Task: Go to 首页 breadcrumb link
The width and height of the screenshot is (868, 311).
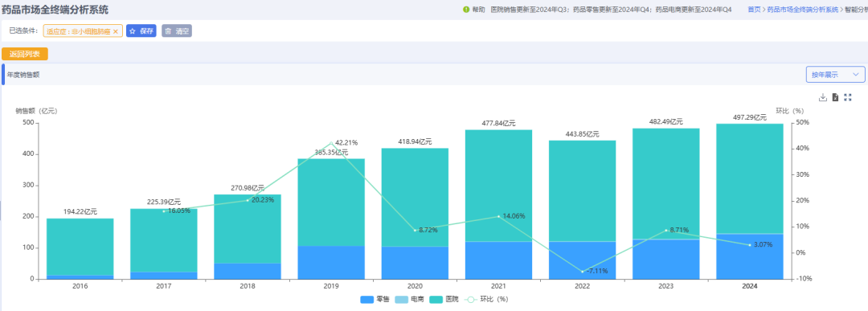Action: [753, 10]
